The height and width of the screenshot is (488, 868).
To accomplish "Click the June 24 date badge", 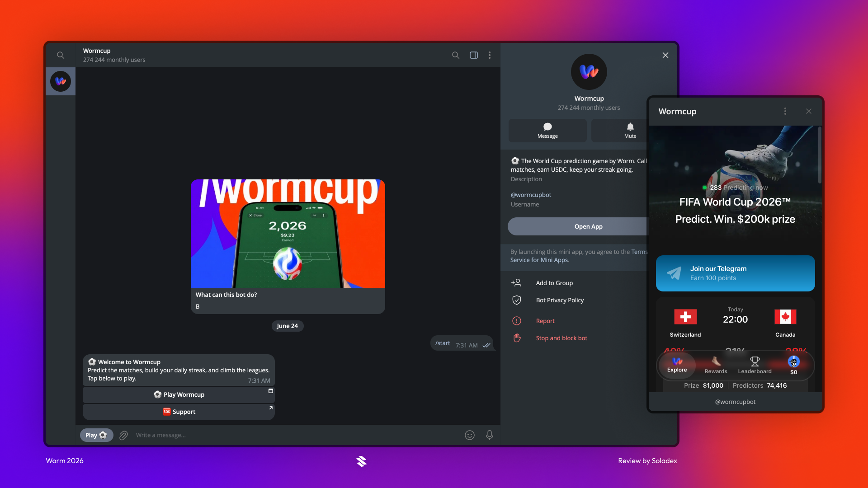I will (288, 326).
